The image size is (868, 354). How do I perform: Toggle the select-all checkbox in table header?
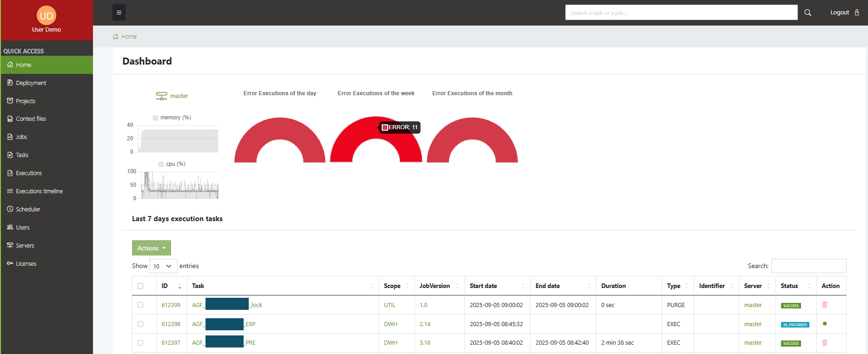[140, 286]
